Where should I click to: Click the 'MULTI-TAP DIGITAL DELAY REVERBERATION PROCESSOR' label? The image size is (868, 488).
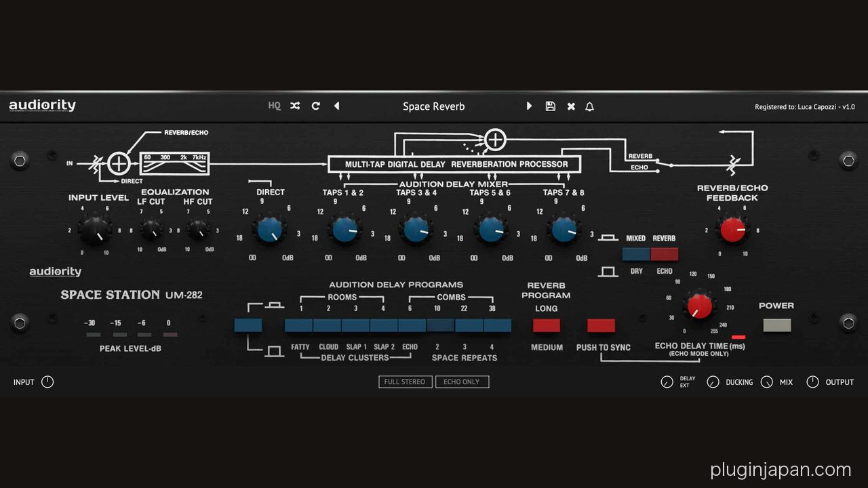point(456,164)
